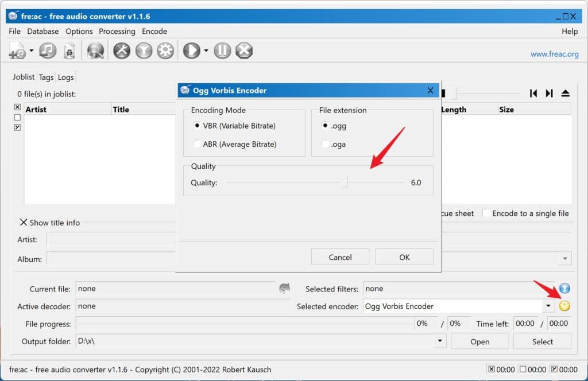Open the Options menu

click(79, 32)
